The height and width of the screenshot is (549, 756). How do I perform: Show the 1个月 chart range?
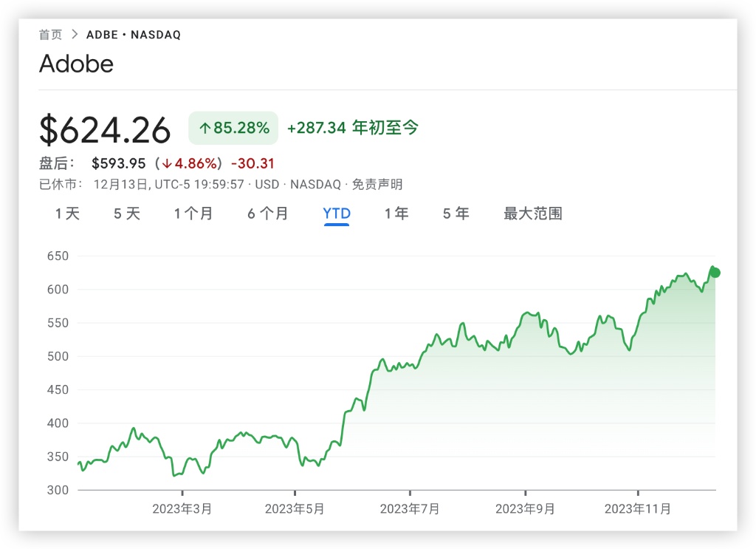193,214
